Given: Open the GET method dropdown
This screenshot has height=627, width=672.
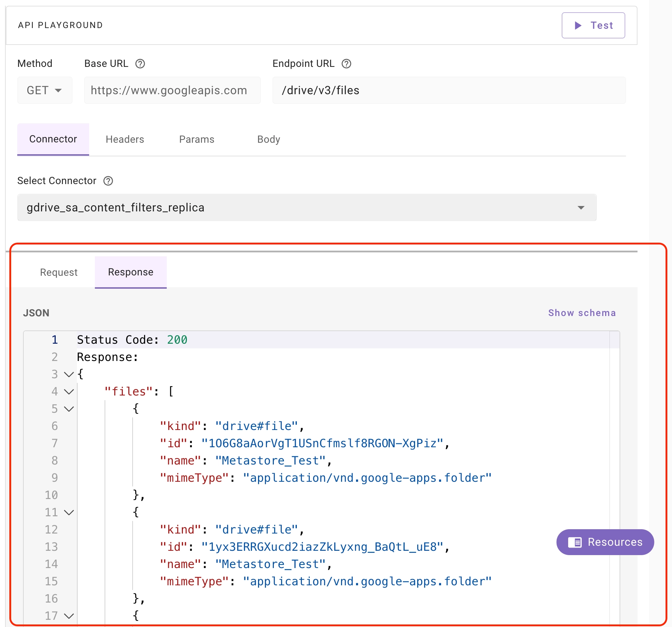Looking at the screenshot, I should pyautogui.click(x=45, y=90).
